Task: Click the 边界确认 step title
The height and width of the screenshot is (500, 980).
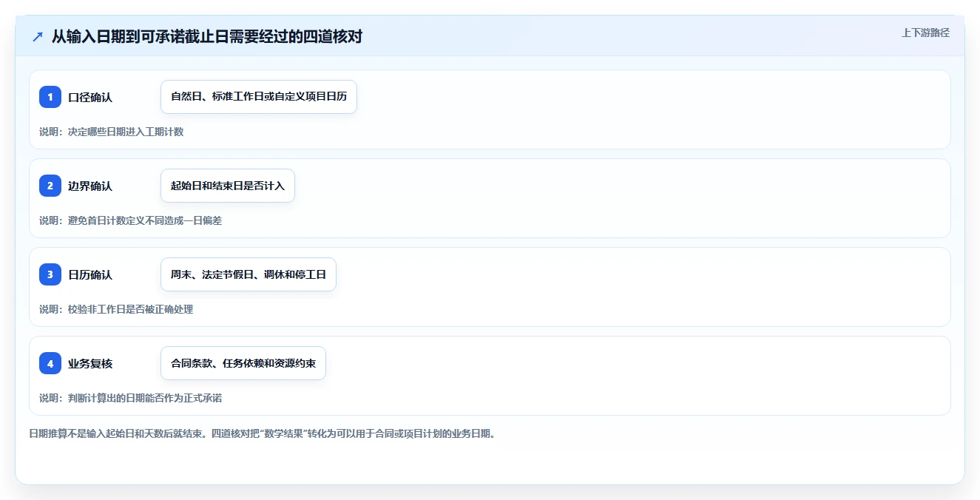Action: (90, 186)
